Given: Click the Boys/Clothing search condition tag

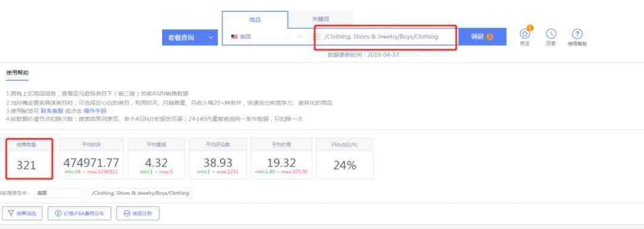Looking at the screenshot, I should [x=140, y=193].
